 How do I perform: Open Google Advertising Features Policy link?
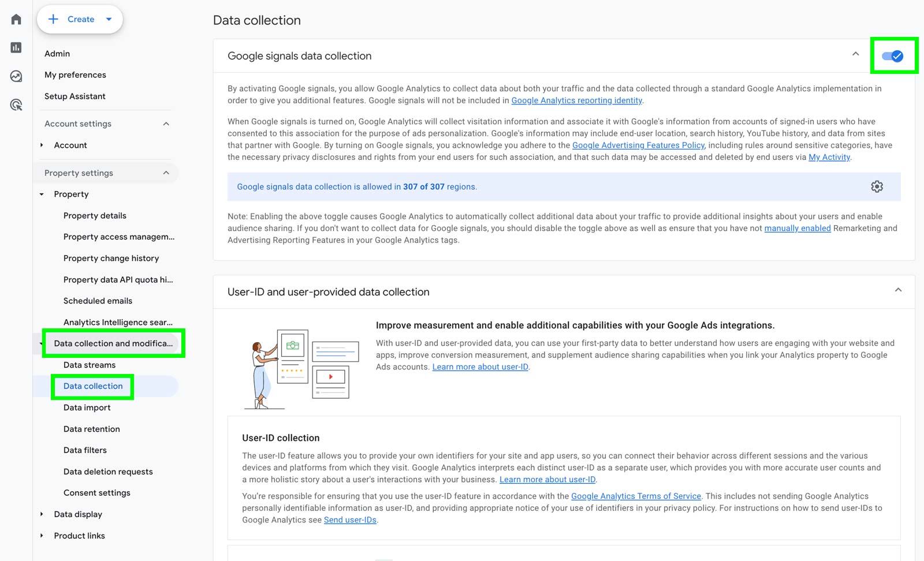pos(638,145)
